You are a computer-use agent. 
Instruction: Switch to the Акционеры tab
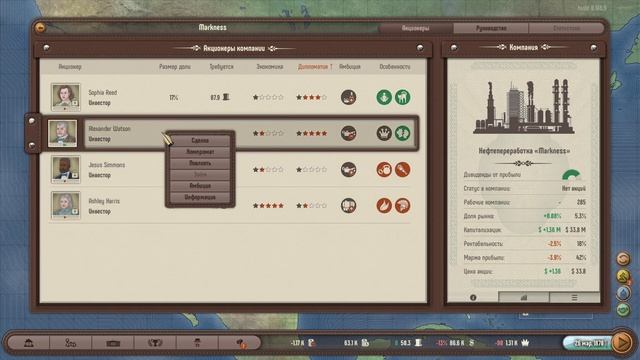416,28
